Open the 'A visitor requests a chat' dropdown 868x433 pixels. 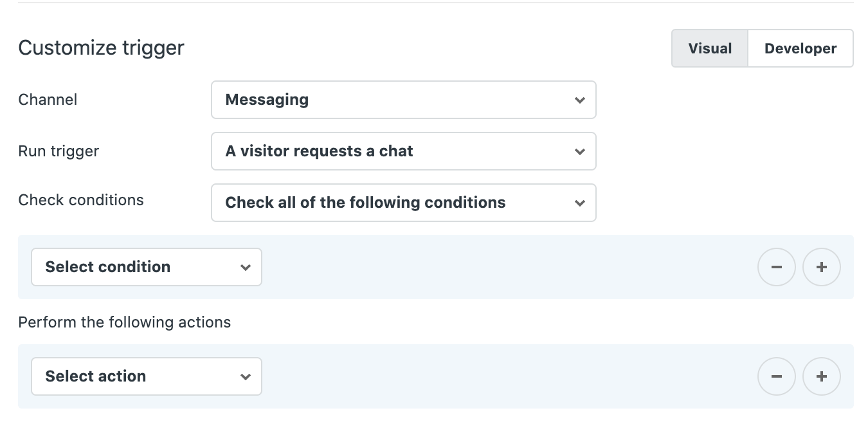click(404, 151)
